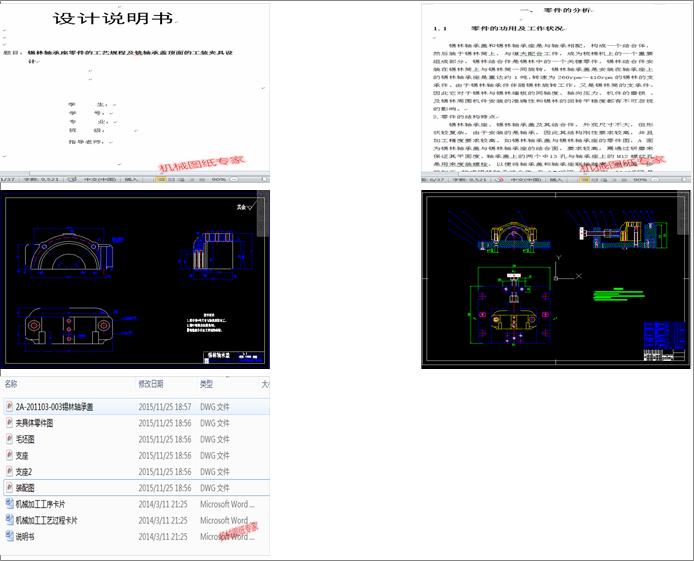Click the Word icon beside 机械加工工序卡片

(x=9, y=503)
